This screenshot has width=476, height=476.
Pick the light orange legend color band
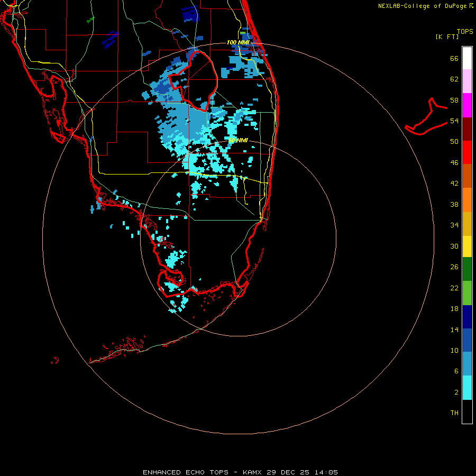[x=467, y=200]
